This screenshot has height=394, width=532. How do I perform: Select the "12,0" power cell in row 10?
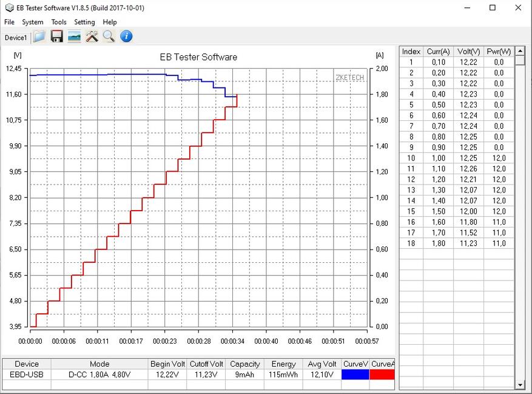coord(499,158)
